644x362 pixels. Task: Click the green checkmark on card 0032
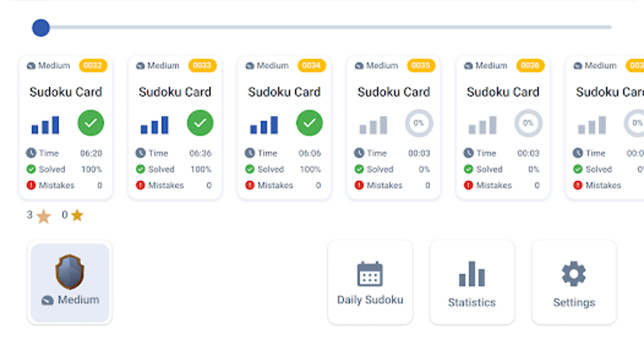tap(91, 123)
